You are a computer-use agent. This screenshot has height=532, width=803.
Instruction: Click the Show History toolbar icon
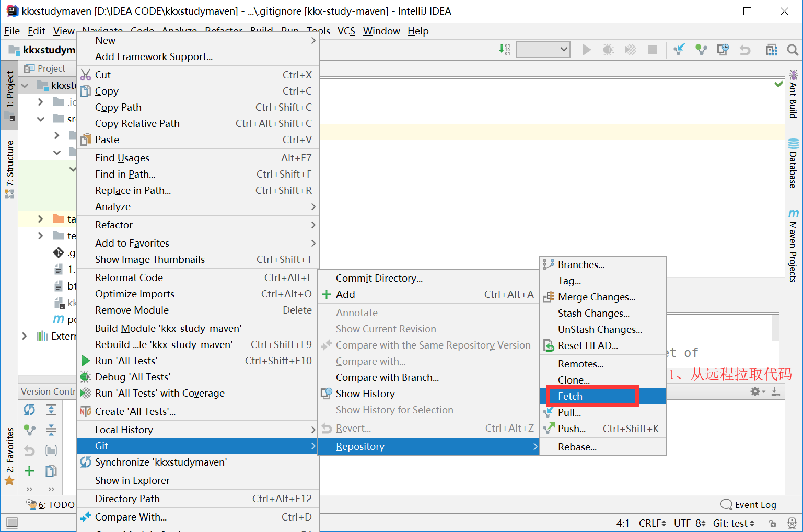[x=723, y=50]
